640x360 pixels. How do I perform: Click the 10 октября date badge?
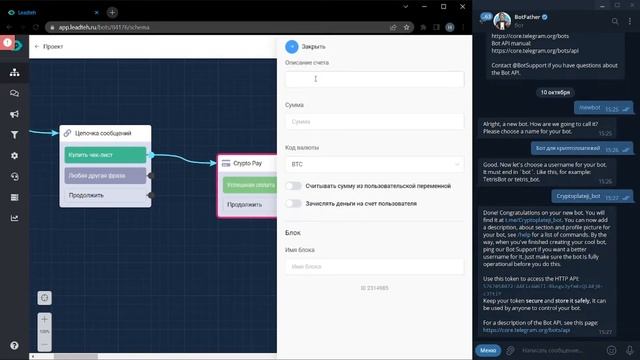click(x=555, y=93)
